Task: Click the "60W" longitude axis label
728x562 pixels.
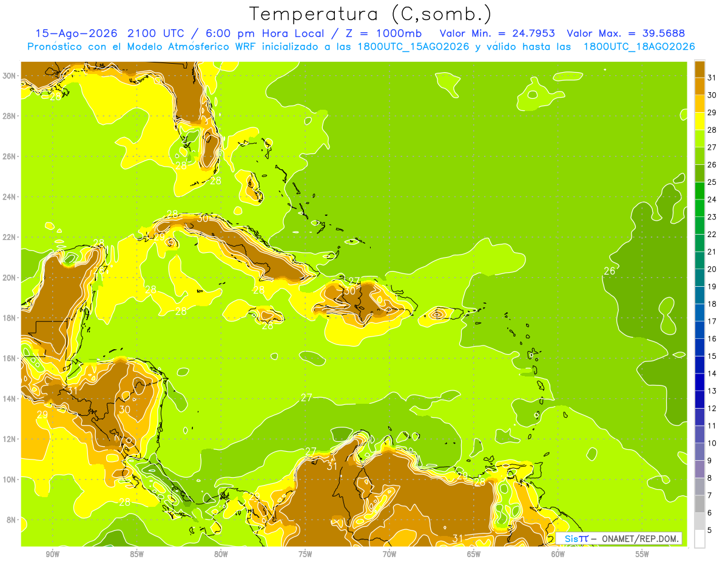Action: point(558,554)
